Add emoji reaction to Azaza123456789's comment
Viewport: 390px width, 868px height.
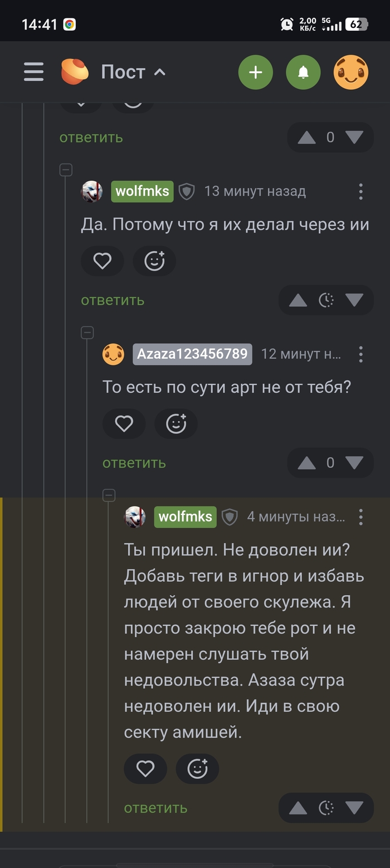176,424
